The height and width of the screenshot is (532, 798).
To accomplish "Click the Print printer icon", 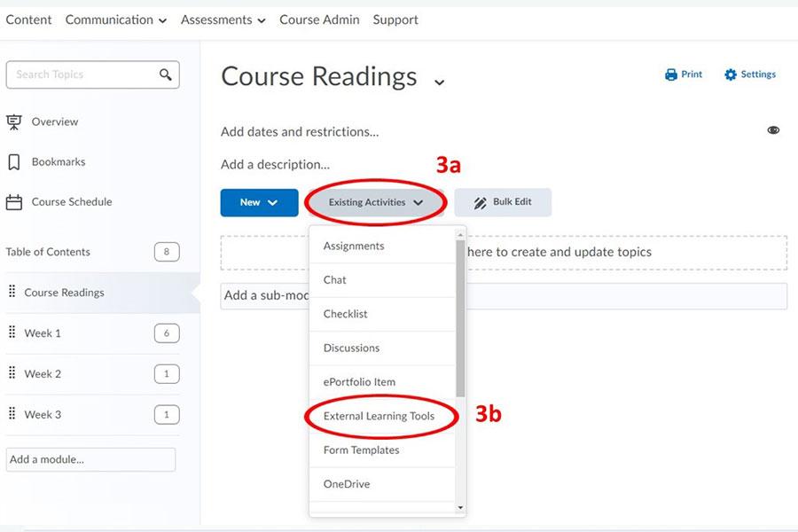I will (x=671, y=74).
